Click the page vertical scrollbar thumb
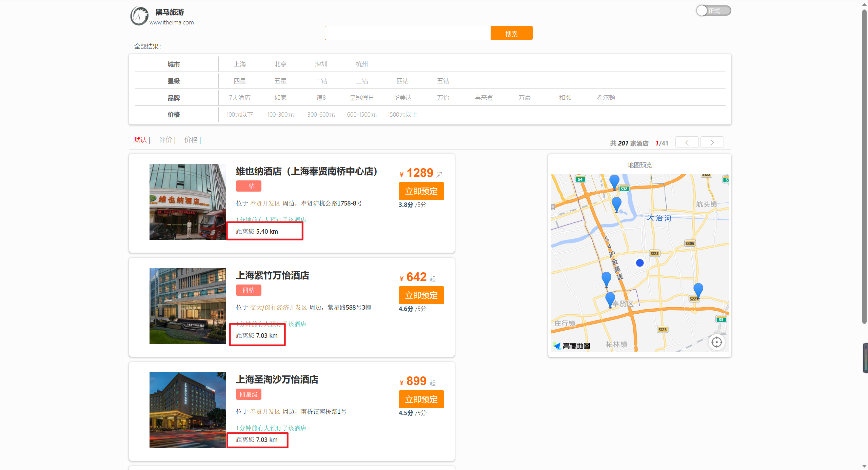Image resolution: width=868 pixels, height=470 pixels. [864, 166]
